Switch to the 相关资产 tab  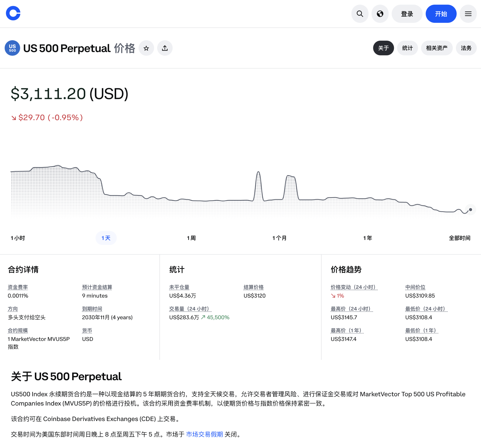tap(436, 48)
